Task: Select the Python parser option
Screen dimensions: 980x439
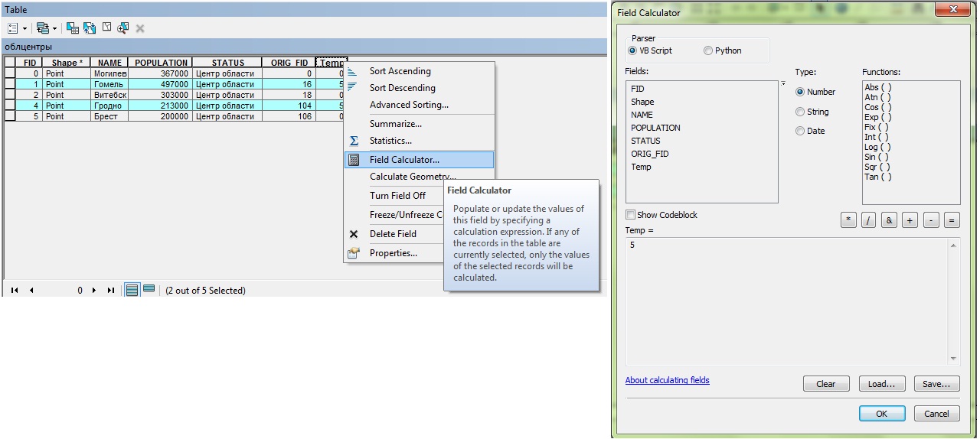Action: click(x=708, y=50)
